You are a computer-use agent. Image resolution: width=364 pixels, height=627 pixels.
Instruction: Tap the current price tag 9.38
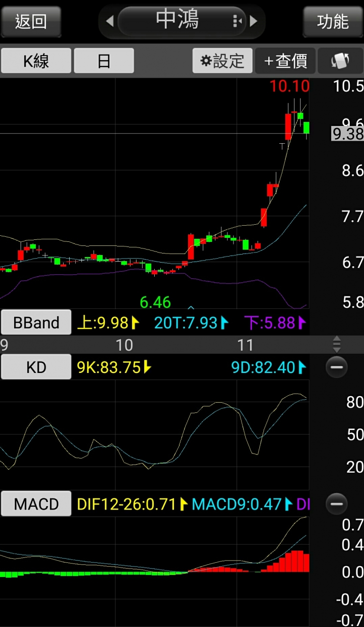[x=347, y=134]
